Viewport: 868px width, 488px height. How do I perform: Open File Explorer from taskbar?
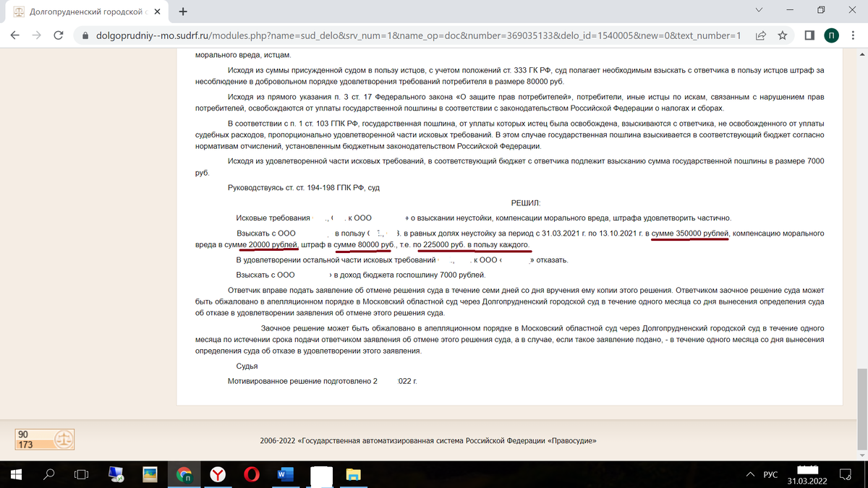[x=354, y=474]
